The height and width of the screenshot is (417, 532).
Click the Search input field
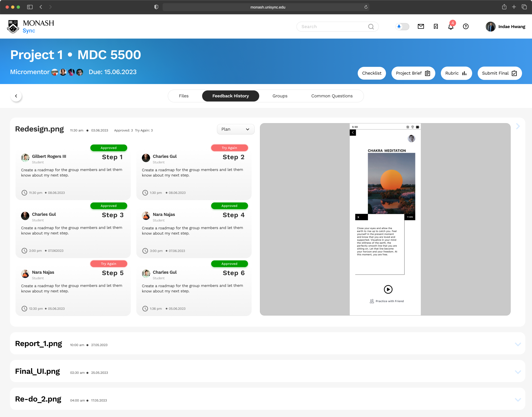332,27
